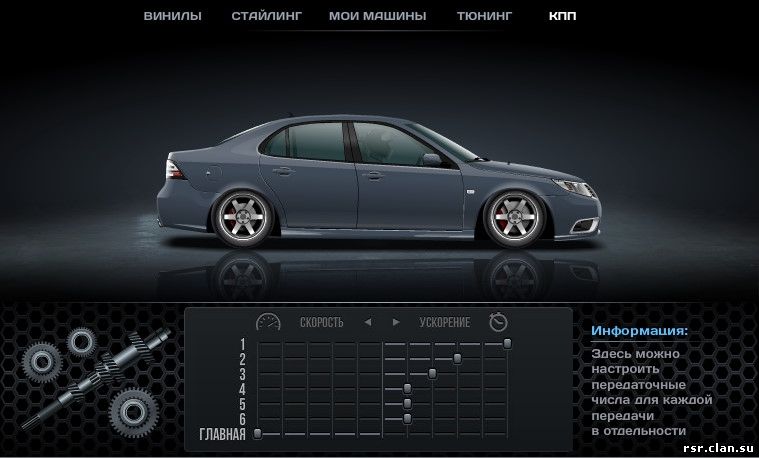Click the gear 6 slider handle
The height and width of the screenshot is (458, 759).
(407, 418)
